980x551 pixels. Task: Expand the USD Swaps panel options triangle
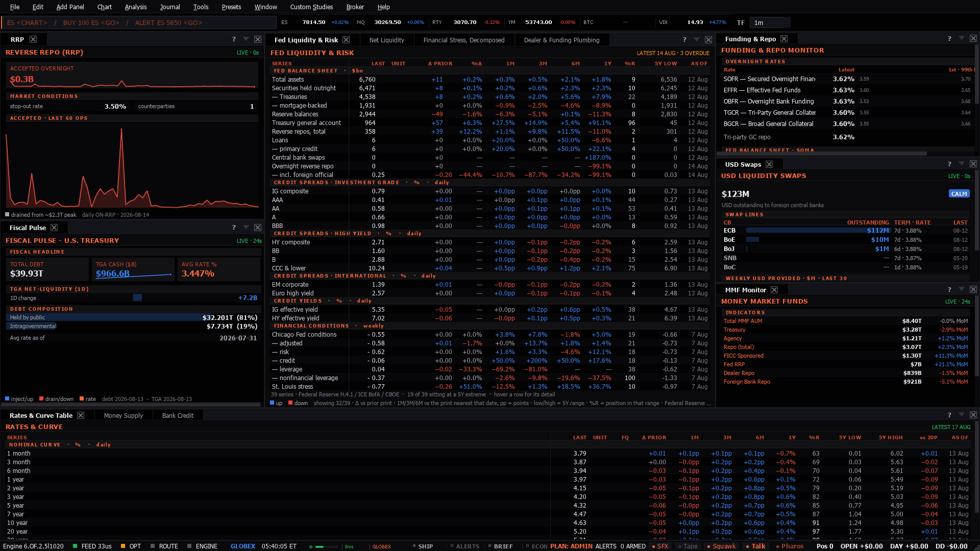pos(962,164)
